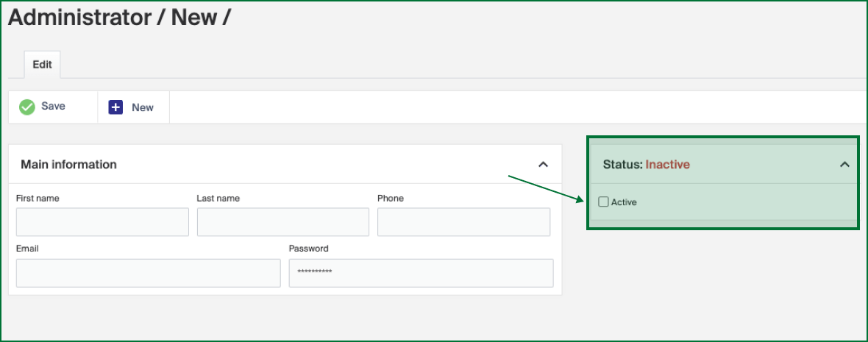
Task: Enable the Active checkbox
Action: pos(604,202)
